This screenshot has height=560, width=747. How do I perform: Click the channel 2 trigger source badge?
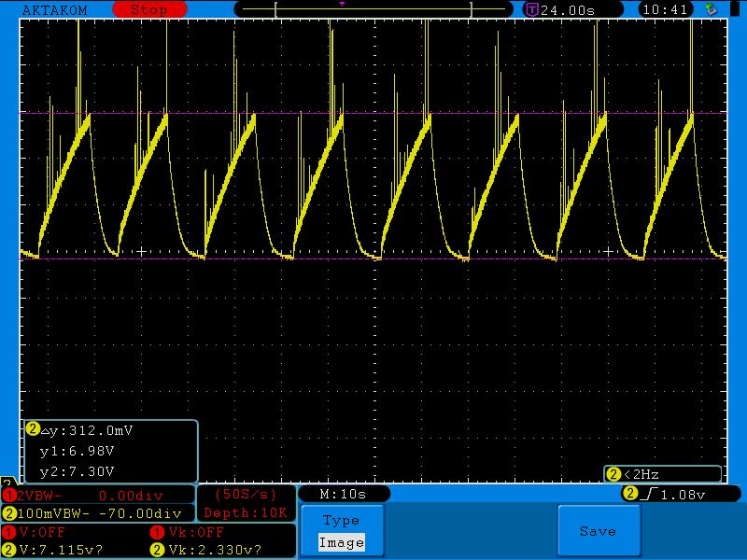click(x=630, y=494)
